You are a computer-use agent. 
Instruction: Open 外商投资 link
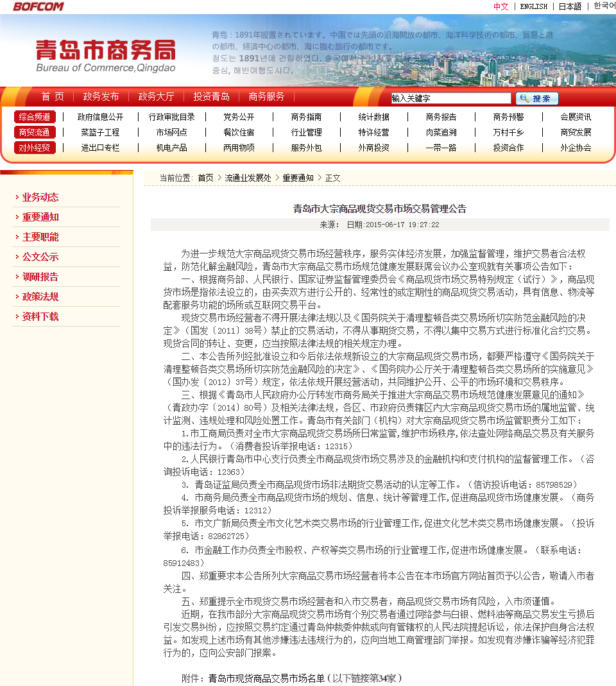[x=373, y=148]
